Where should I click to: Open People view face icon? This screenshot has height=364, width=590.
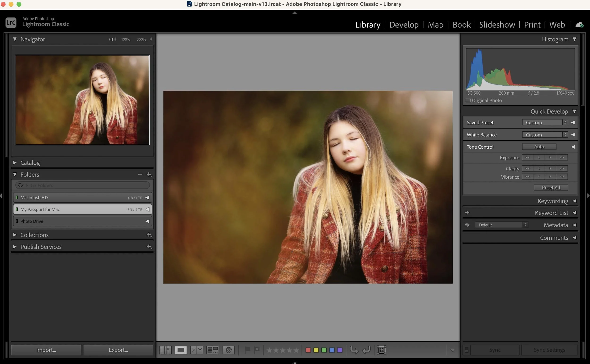pyautogui.click(x=228, y=350)
